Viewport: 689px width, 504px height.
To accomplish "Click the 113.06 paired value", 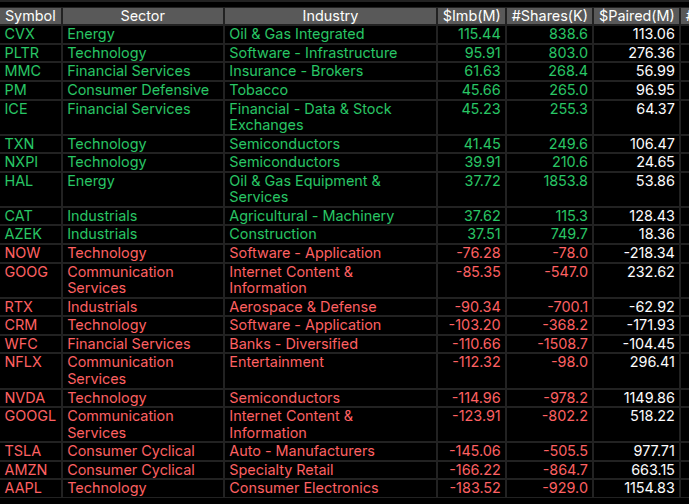I will click(653, 34).
